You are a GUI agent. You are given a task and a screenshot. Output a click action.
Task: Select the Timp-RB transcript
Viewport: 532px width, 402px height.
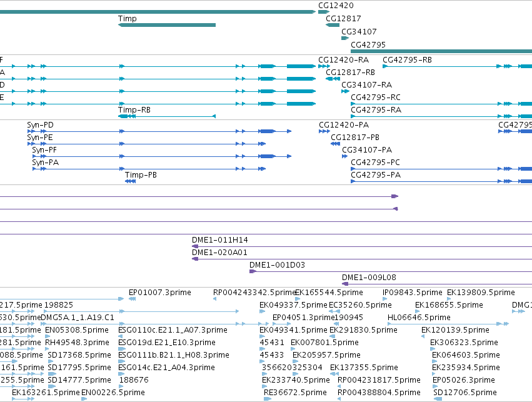coord(166,116)
